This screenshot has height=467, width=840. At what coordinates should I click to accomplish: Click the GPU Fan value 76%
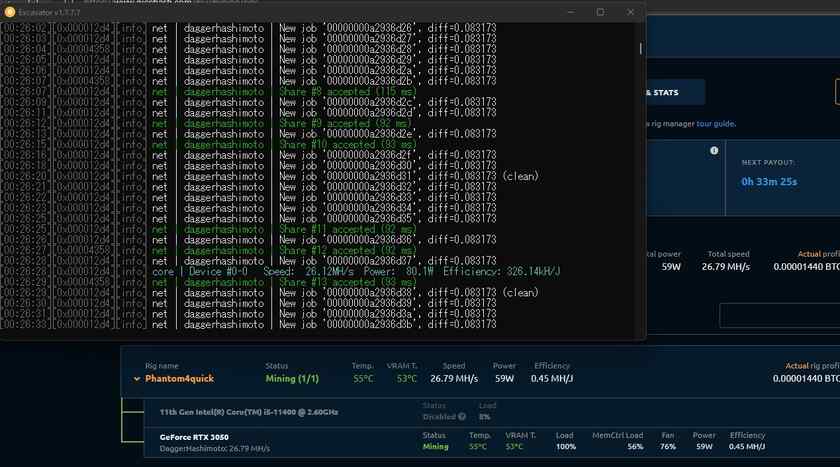[x=668, y=447]
